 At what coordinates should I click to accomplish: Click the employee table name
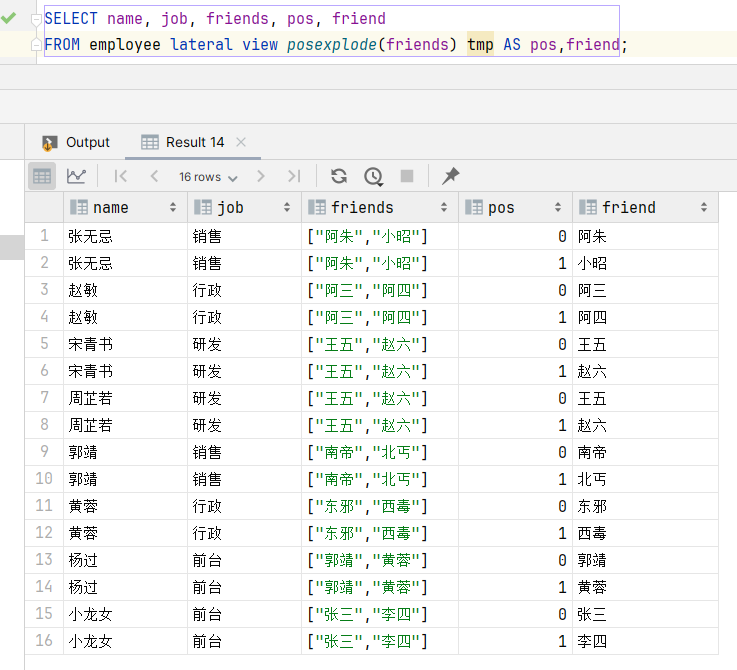tap(125, 45)
